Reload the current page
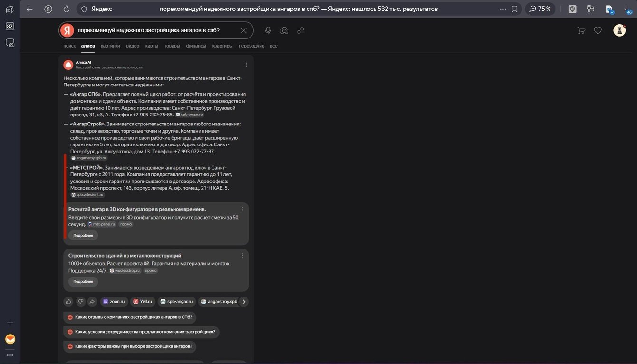The image size is (637, 364). (67, 9)
